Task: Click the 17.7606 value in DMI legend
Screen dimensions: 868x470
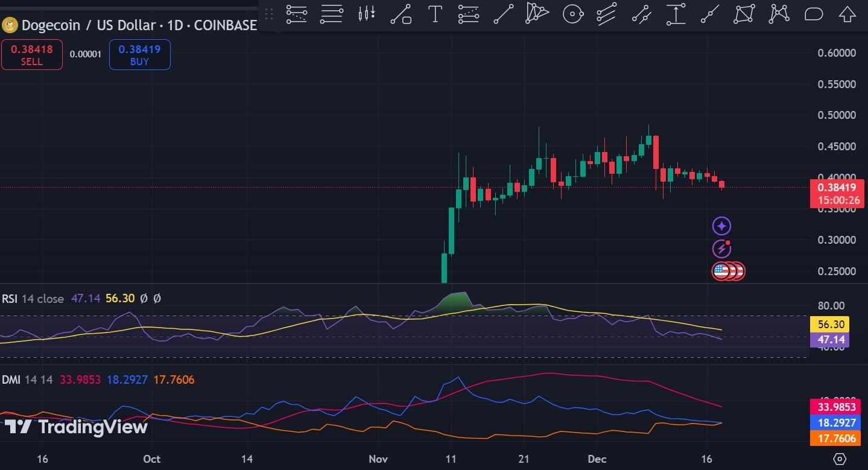Action: tap(174, 380)
